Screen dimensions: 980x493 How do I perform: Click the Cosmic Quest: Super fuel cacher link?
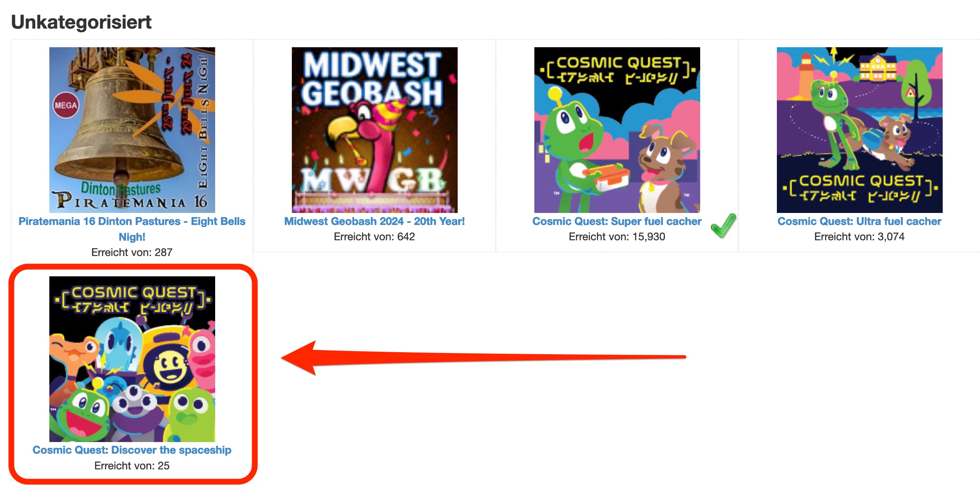coord(617,221)
